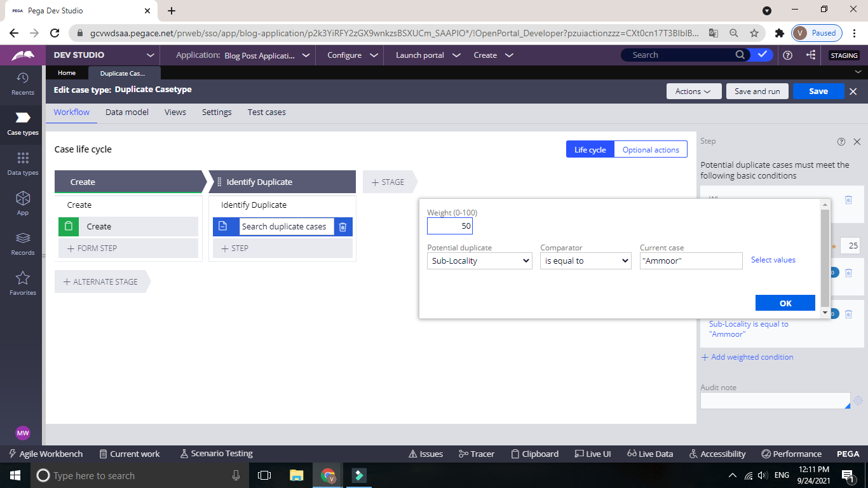Click the MW operator avatar
Image resolution: width=868 pixels, height=488 pixels.
pyautogui.click(x=23, y=433)
